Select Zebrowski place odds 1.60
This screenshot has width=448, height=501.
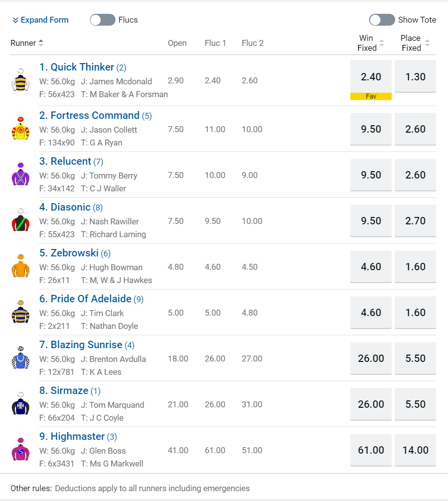(x=415, y=267)
